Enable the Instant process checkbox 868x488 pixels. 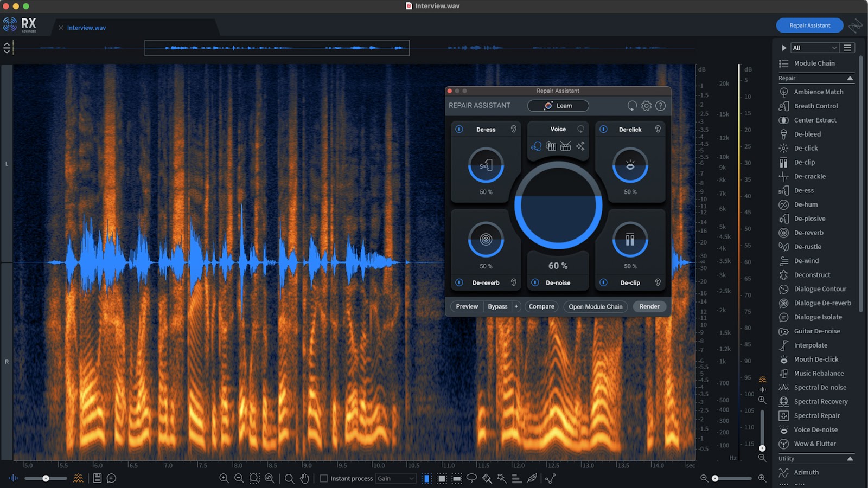tap(323, 478)
